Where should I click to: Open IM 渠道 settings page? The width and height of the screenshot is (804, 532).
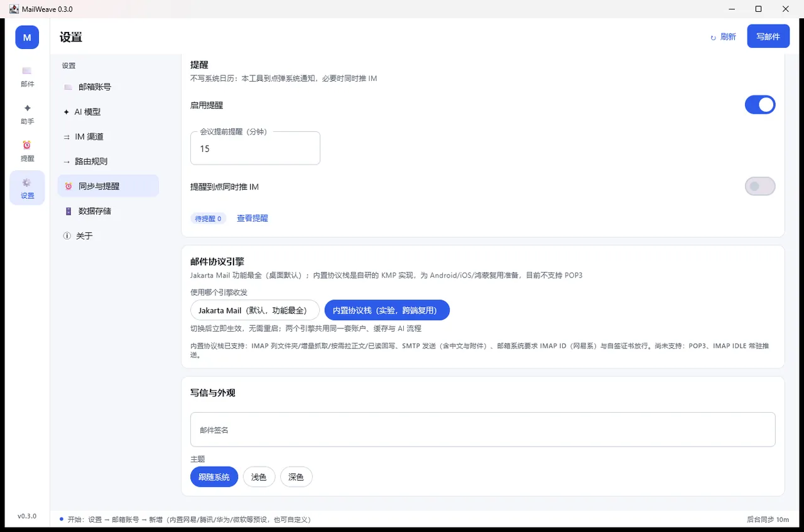(x=108, y=136)
